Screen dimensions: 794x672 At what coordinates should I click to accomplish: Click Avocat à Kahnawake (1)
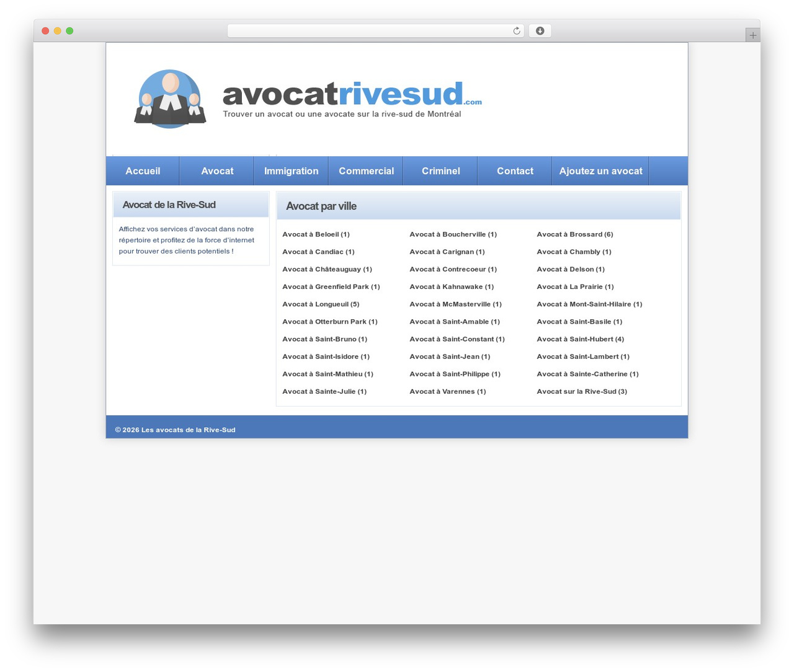(452, 286)
